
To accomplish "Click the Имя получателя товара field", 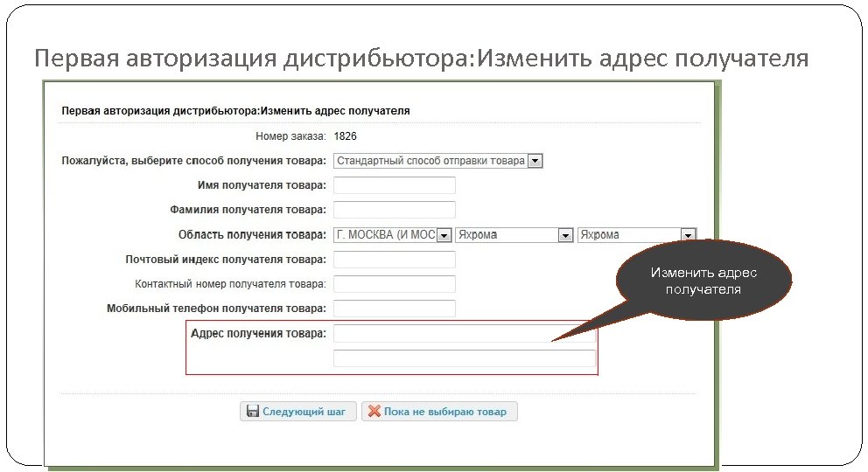I will click(x=394, y=185).
